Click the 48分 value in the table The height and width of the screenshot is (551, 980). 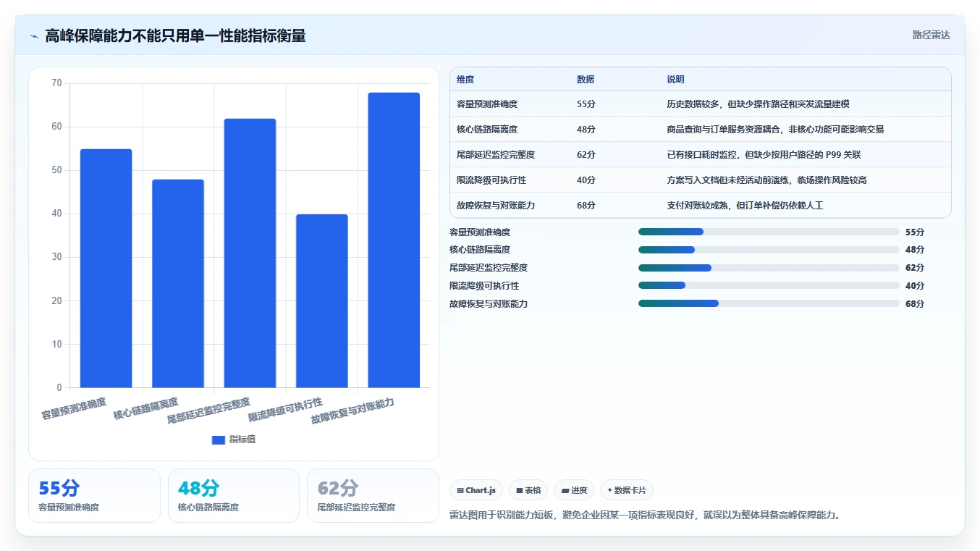tap(586, 130)
